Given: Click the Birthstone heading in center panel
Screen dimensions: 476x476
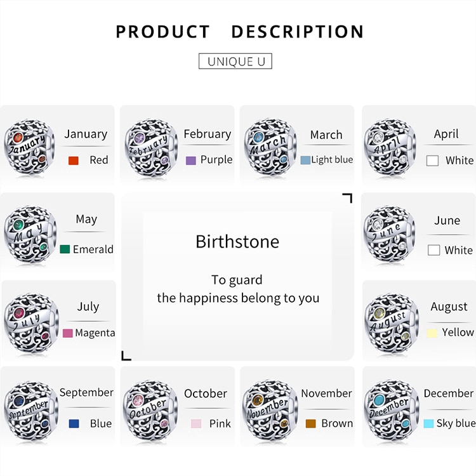Looking at the screenshot, I should click(x=237, y=242).
